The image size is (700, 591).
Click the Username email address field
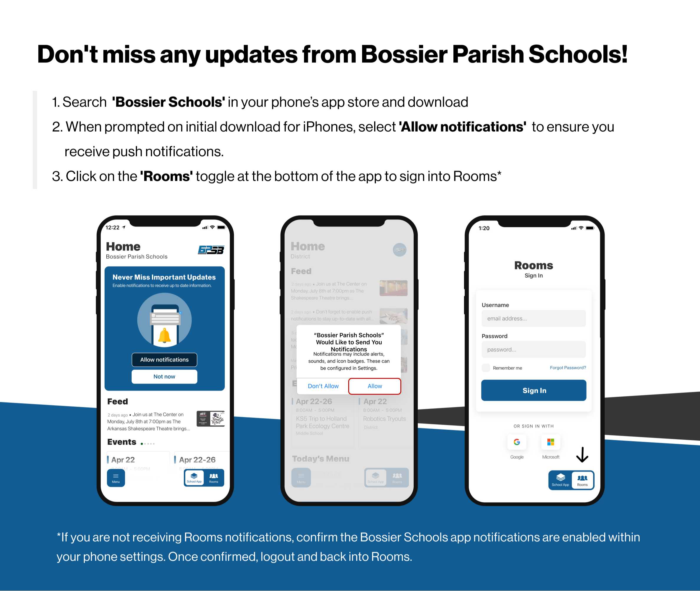tap(533, 318)
